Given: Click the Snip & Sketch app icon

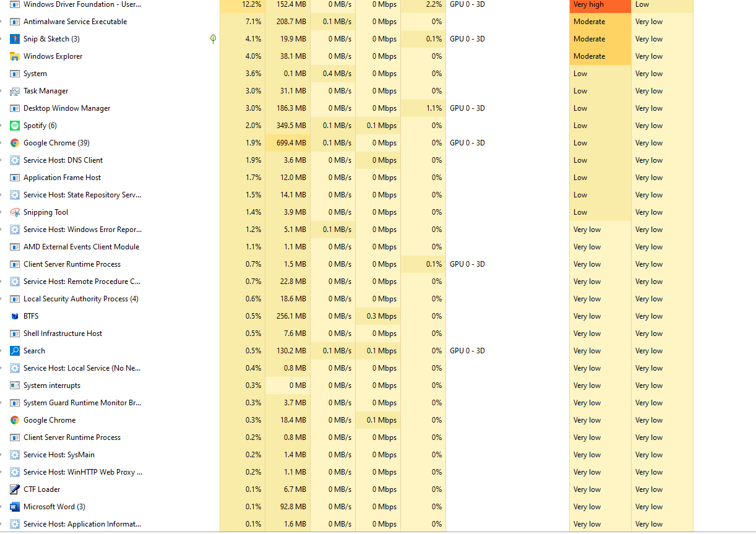Looking at the screenshot, I should pyautogui.click(x=15, y=39).
